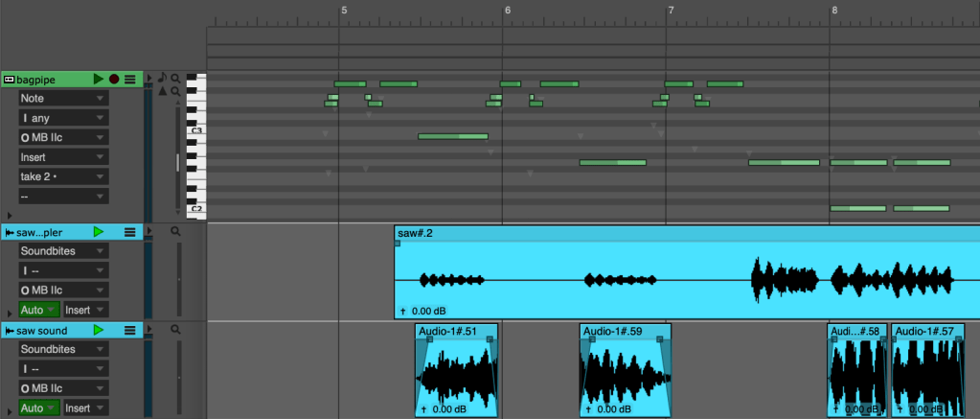
Task: Click the triangle icon beside the piano keyboard
Action: [162, 92]
